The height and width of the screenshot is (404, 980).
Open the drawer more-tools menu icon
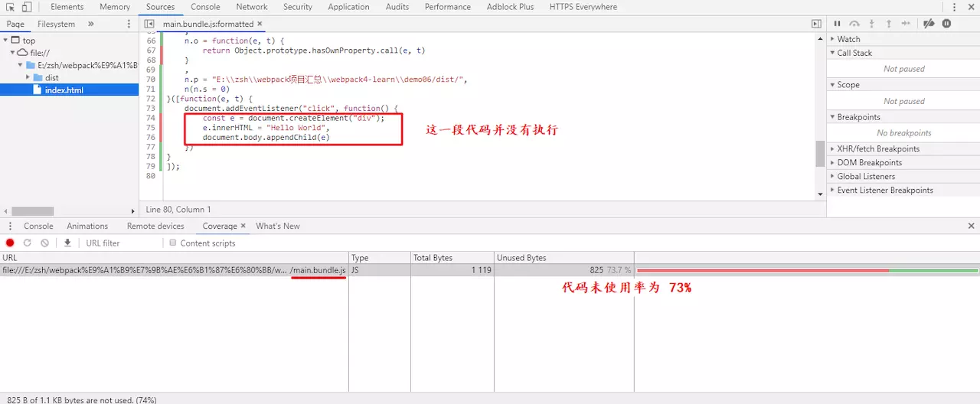[x=10, y=226]
